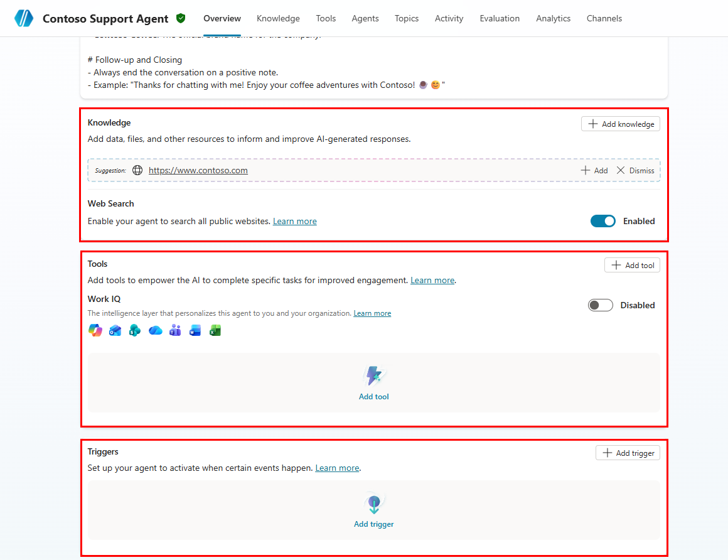Click the Disabled label next to Work IQ toggle
This screenshot has width=728, height=560.
coord(638,305)
